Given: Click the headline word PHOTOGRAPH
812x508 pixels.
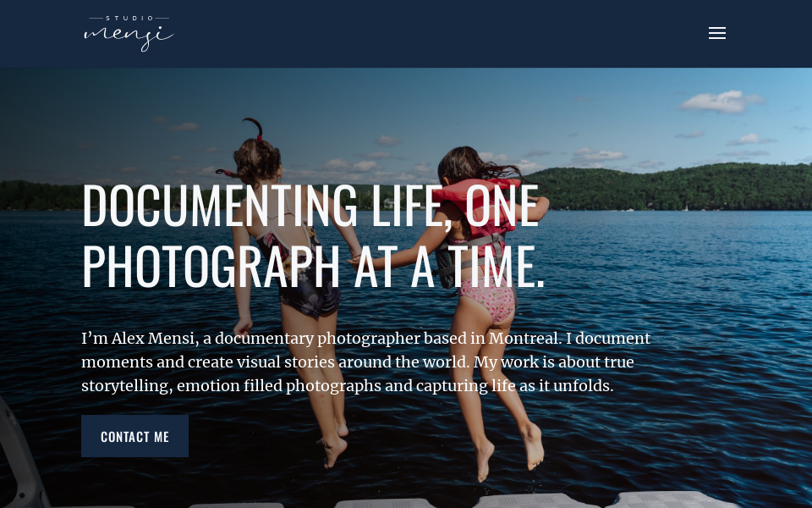Looking at the screenshot, I should pyautogui.click(x=211, y=266).
